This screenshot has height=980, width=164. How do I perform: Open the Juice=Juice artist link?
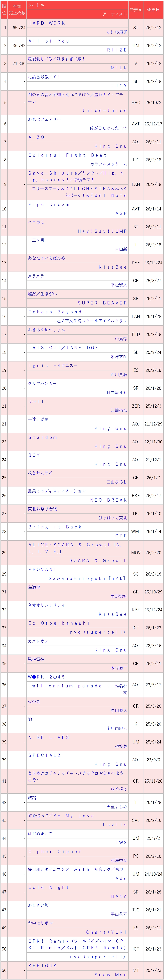[104, 110]
